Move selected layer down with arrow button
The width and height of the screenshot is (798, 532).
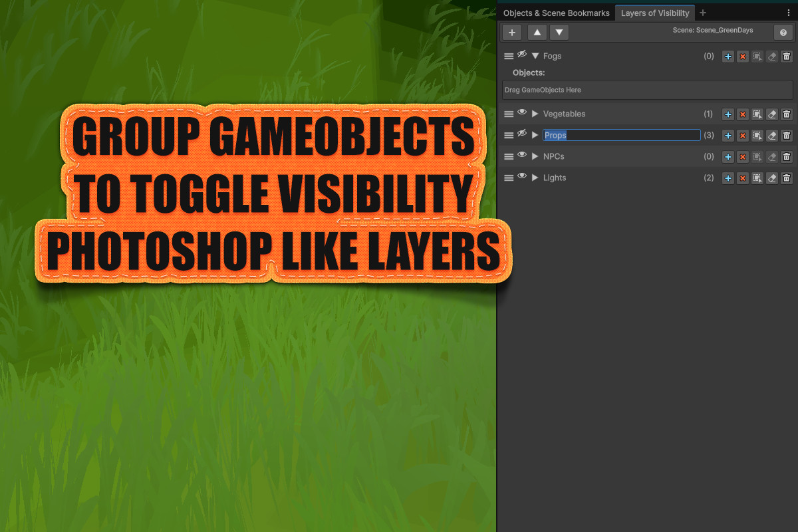tap(559, 32)
